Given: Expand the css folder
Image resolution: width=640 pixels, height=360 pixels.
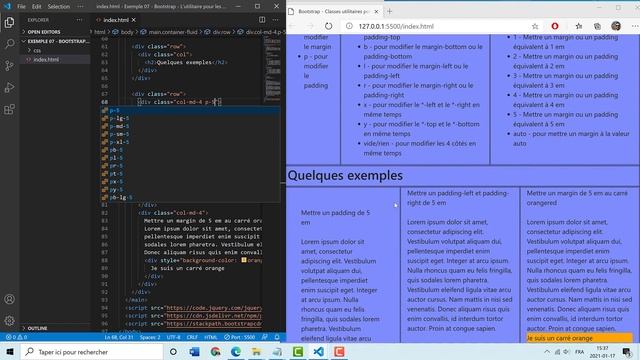Looking at the screenshot, I should coord(37,51).
